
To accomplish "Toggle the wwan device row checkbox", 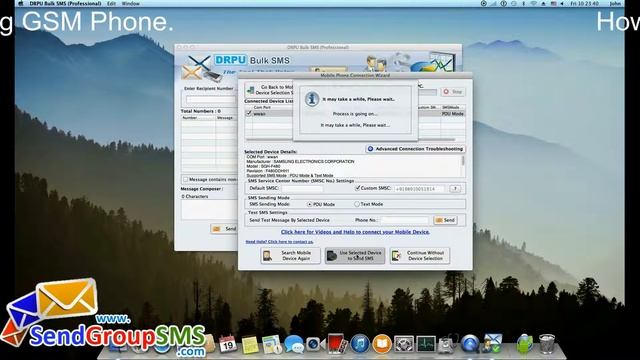I will tap(249, 113).
